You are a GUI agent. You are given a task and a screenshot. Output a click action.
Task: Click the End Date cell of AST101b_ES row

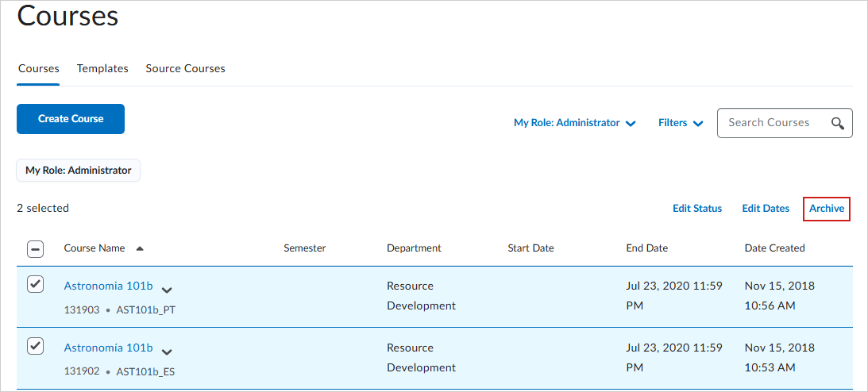coord(673,358)
